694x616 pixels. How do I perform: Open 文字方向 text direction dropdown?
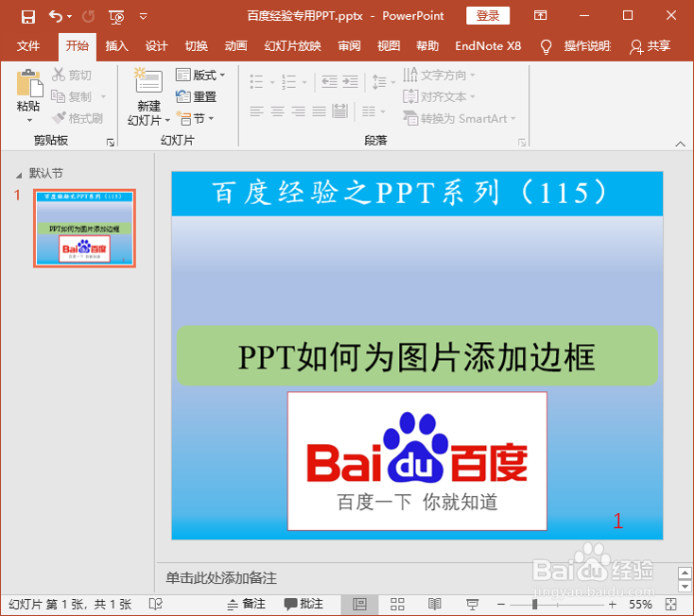[x=439, y=75]
